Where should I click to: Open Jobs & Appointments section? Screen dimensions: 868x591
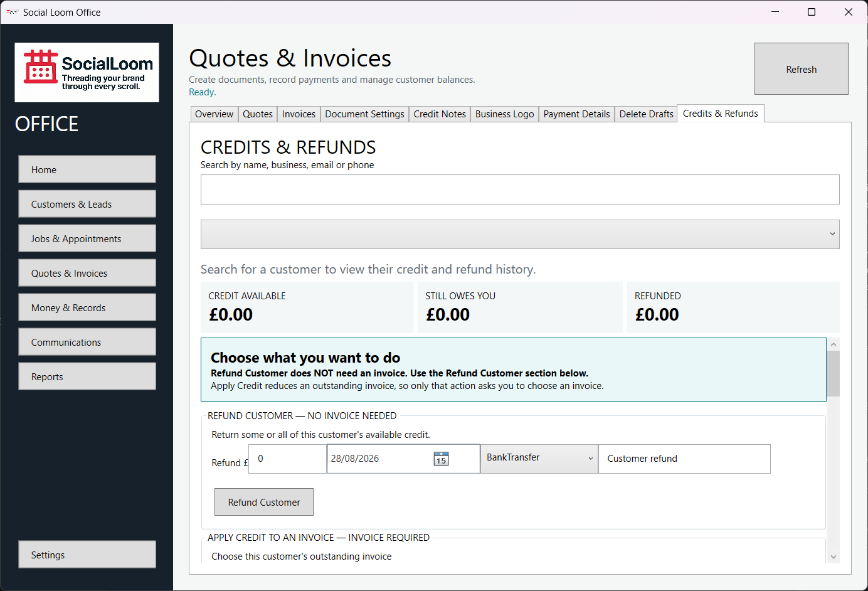[x=87, y=238]
